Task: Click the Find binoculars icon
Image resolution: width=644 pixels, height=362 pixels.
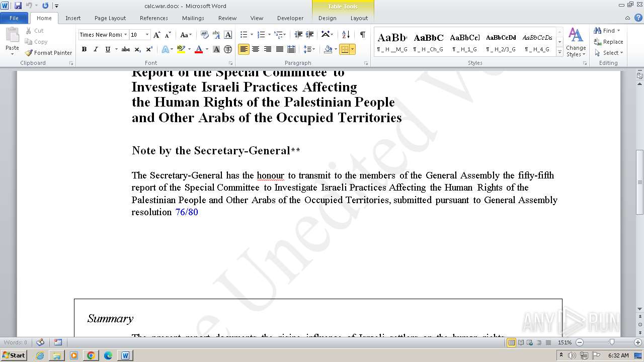Action: (x=598, y=31)
